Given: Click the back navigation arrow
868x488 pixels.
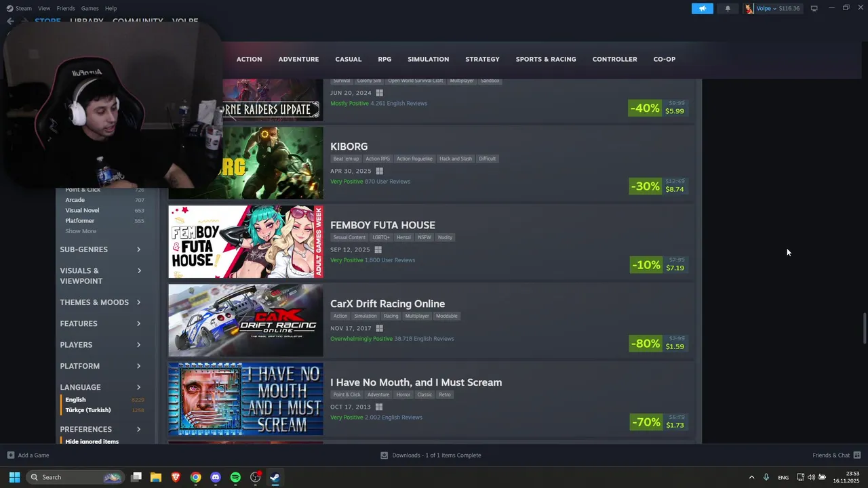Looking at the screenshot, I should coord(10,21).
